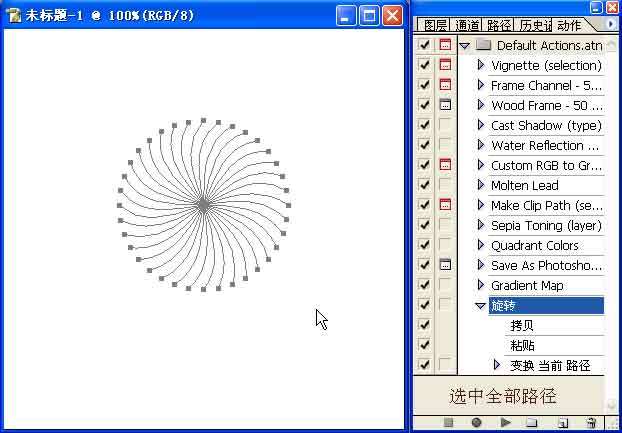Delete action using the trash icon

coord(592,423)
